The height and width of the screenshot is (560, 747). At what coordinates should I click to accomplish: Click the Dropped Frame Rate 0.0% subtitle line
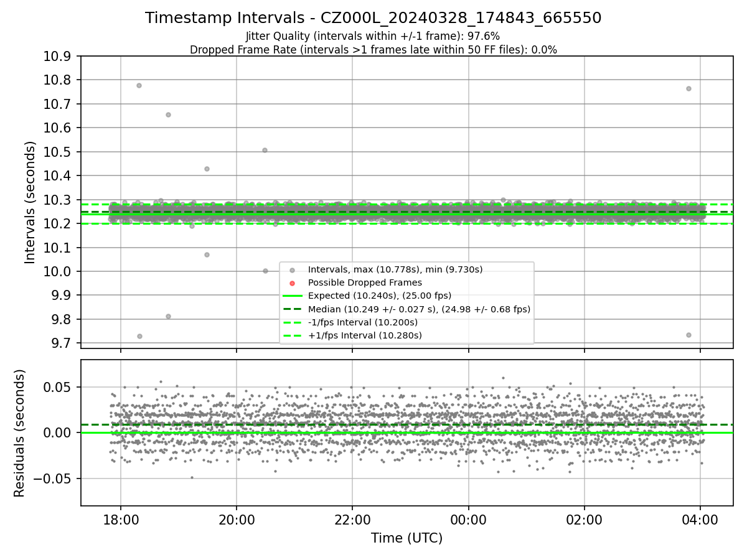(374, 50)
